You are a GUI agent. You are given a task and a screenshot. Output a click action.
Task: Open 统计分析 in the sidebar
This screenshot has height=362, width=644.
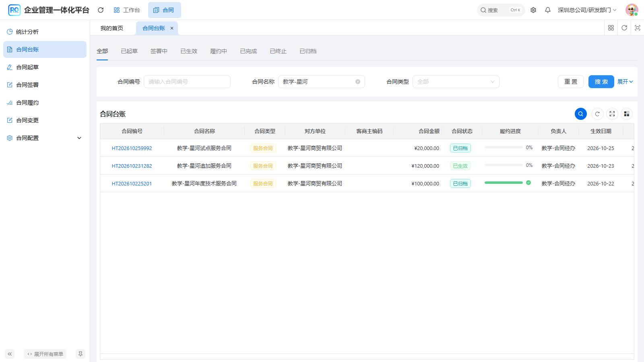coord(45,32)
